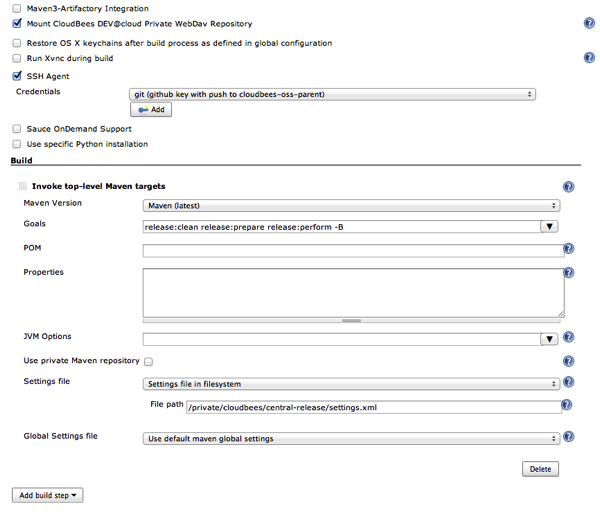
Task: Show help for the File path field
Action: (566, 405)
